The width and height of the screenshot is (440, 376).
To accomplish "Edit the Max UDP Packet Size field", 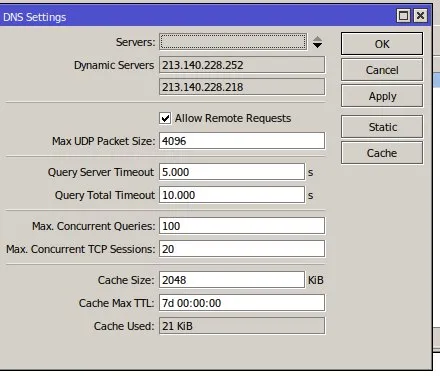I will coord(242,141).
